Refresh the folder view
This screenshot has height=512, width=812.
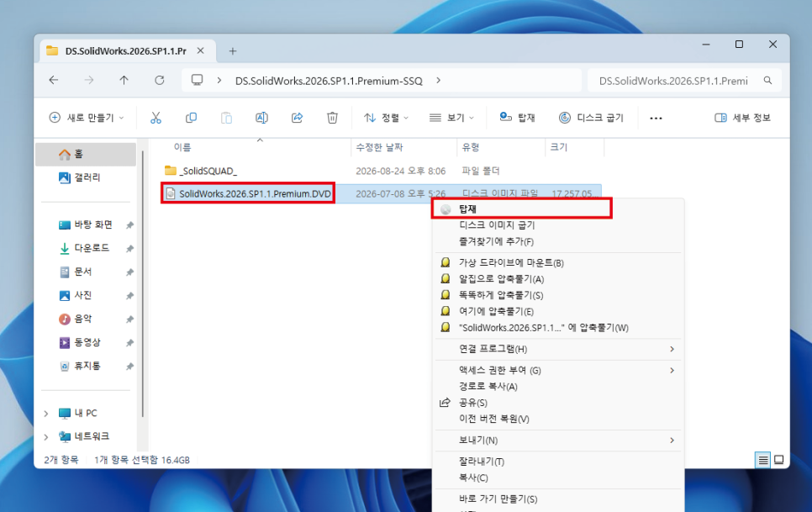click(x=160, y=80)
